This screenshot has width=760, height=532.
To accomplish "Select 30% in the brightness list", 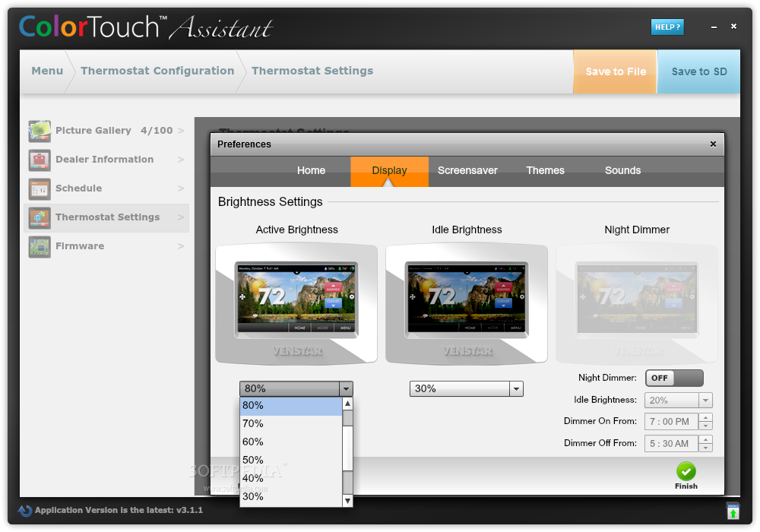I will (291, 496).
